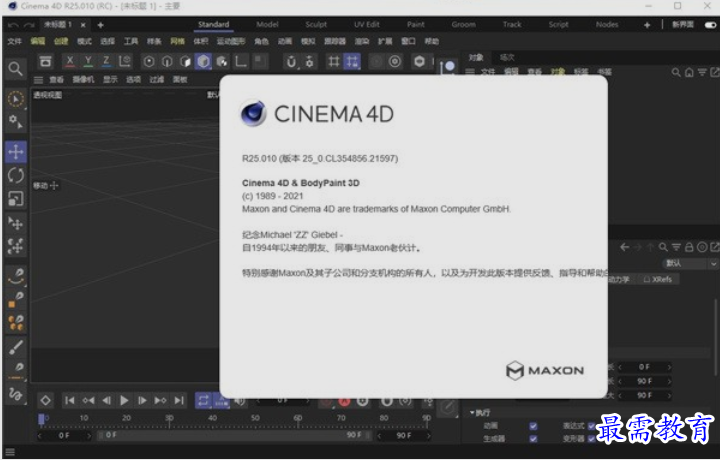The width and height of the screenshot is (720, 460).
Task: Select Polygons mode icon in top toolbar
Action: [x=185, y=62]
